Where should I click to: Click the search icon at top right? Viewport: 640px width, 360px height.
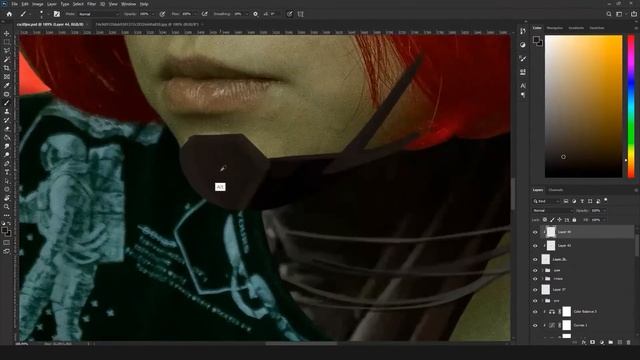(609, 14)
